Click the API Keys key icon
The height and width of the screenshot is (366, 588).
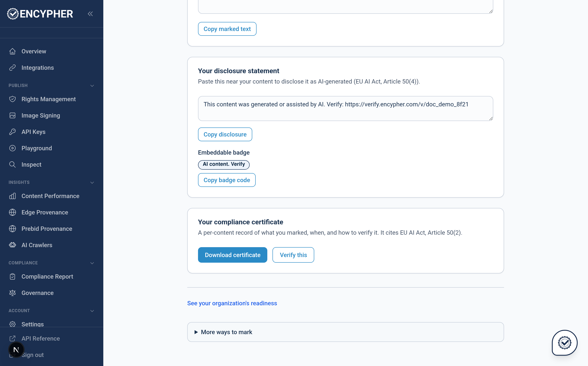12,132
